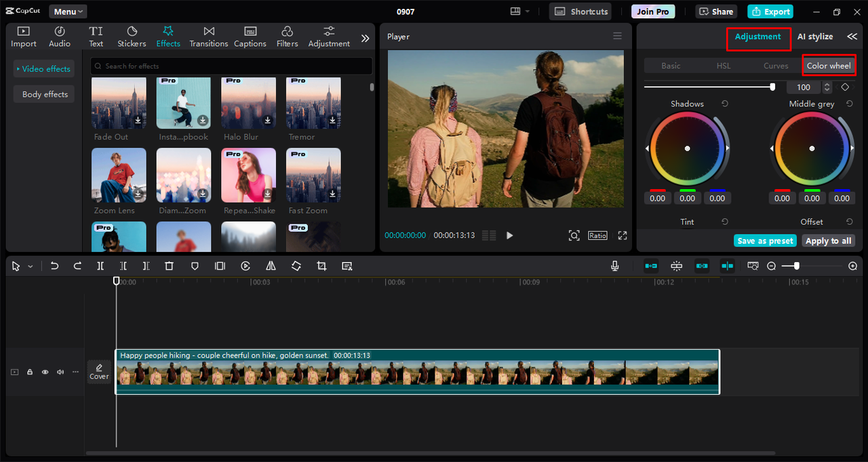Zoom out the timeline

click(771, 266)
